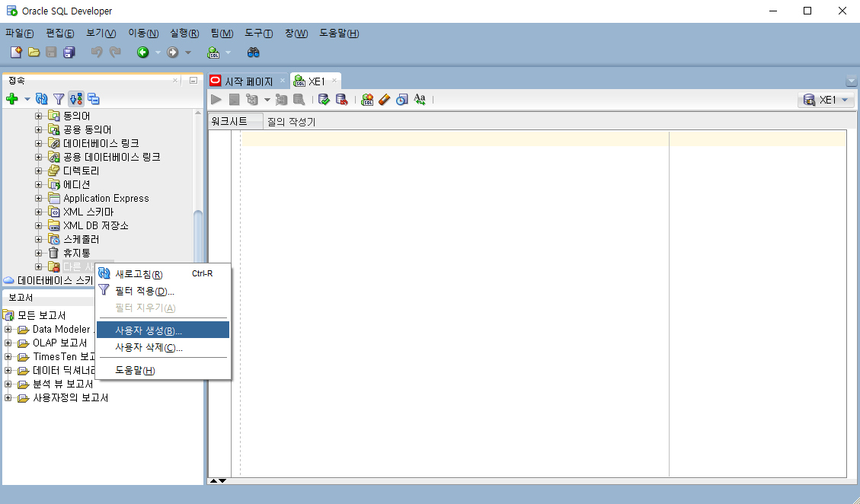Image resolution: width=860 pixels, height=504 pixels.
Task: Click the collapse all icon in connections panel
Action: (x=93, y=99)
